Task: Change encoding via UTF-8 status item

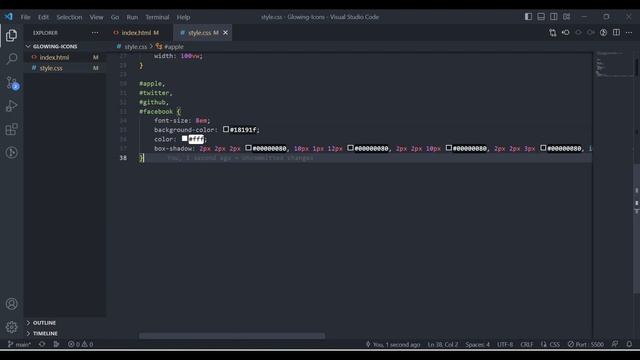Action: (505, 344)
